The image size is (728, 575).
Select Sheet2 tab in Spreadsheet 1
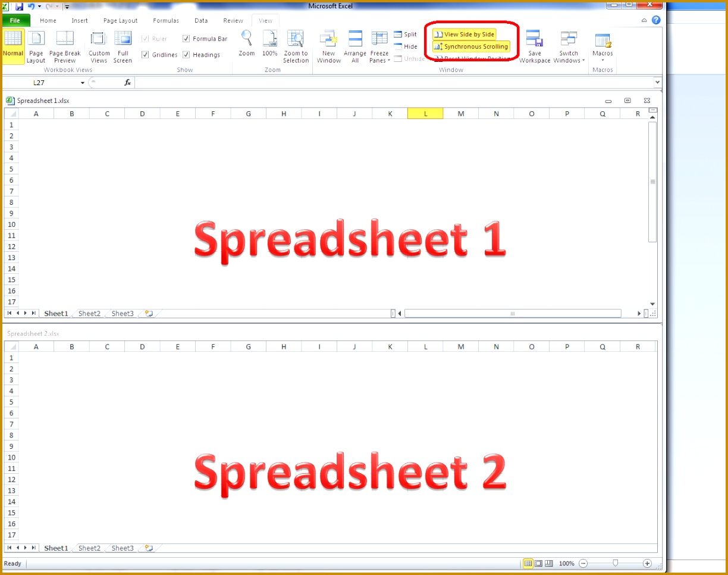click(x=89, y=314)
